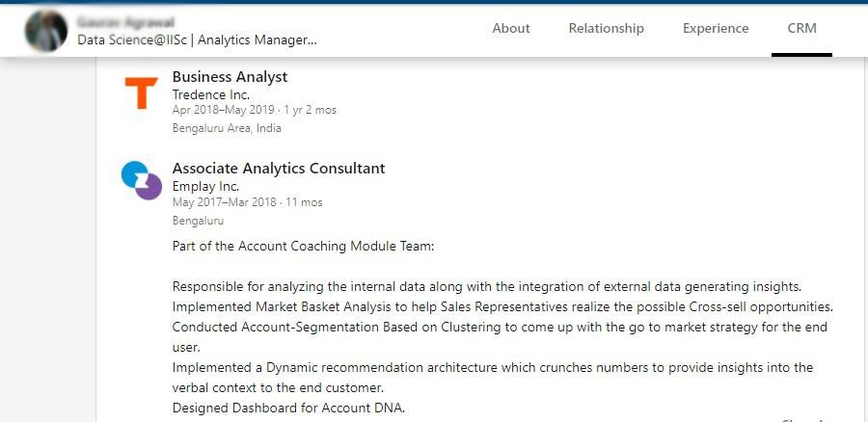The height and width of the screenshot is (422, 868).
Task: Open Associate Analytics Consultant position title
Action: pos(279,169)
